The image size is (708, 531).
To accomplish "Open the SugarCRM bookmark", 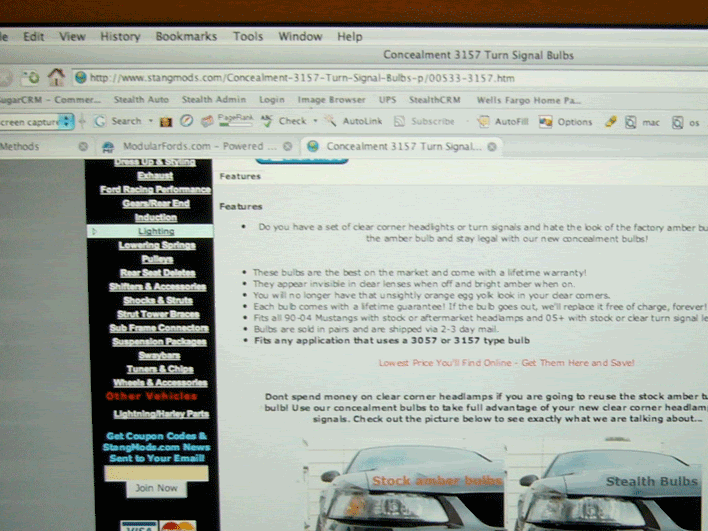I will point(50,99).
